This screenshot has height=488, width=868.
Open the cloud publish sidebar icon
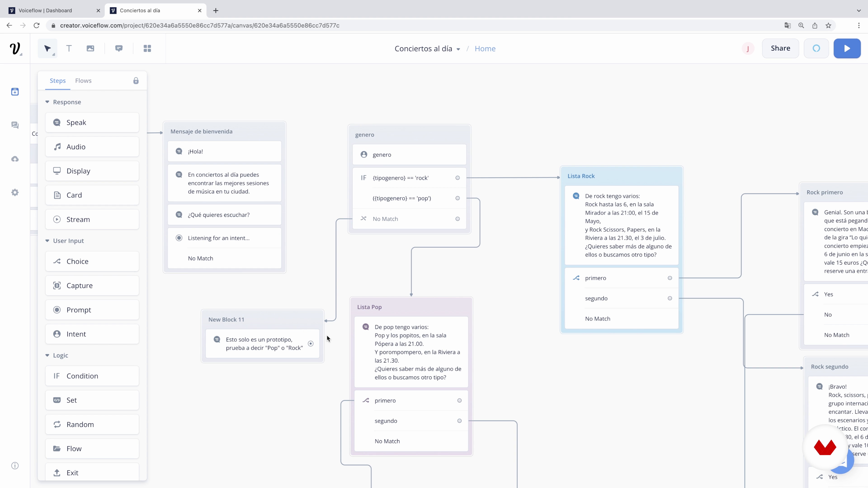15,159
